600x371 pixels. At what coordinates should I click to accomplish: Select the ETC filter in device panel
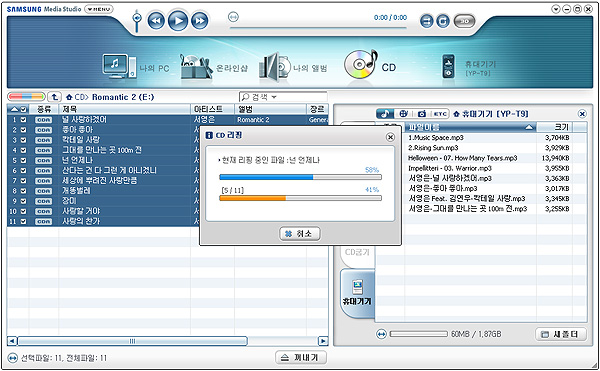click(x=440, y=114)
